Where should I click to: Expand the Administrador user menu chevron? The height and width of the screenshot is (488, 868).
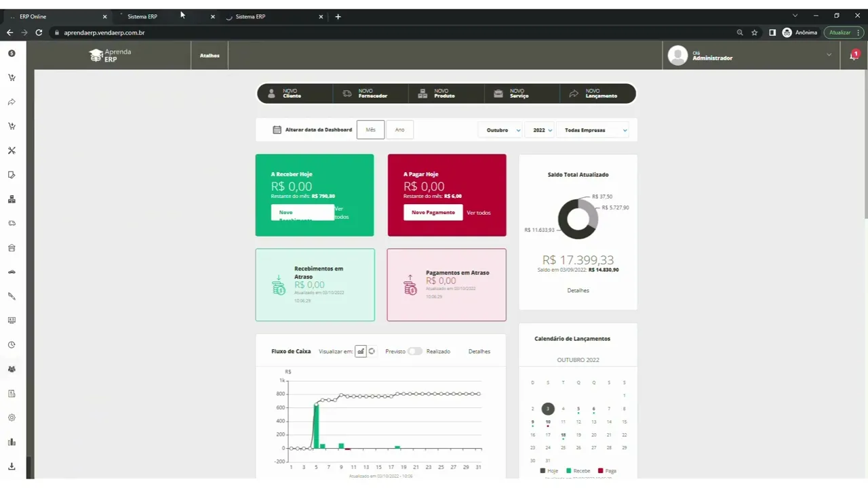click(829, 55)
